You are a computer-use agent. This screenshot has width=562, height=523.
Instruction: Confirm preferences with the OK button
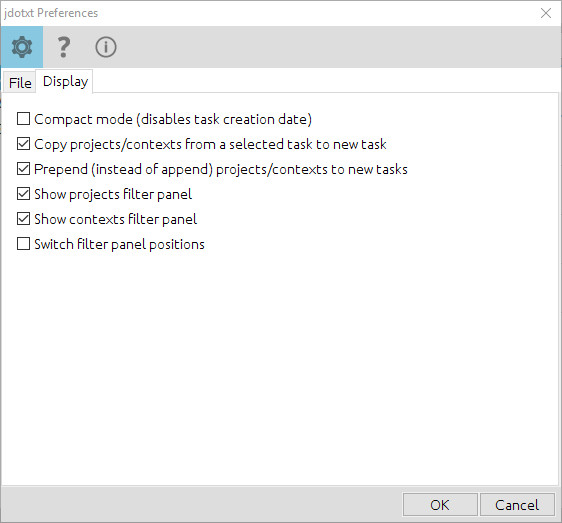coord(440,505)
